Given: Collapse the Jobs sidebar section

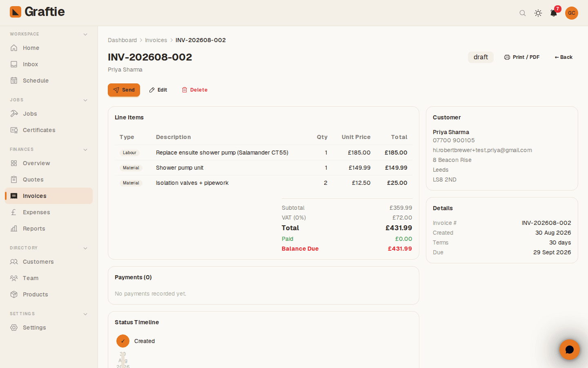Looking at the screenshot, I should tap(85, 100).
